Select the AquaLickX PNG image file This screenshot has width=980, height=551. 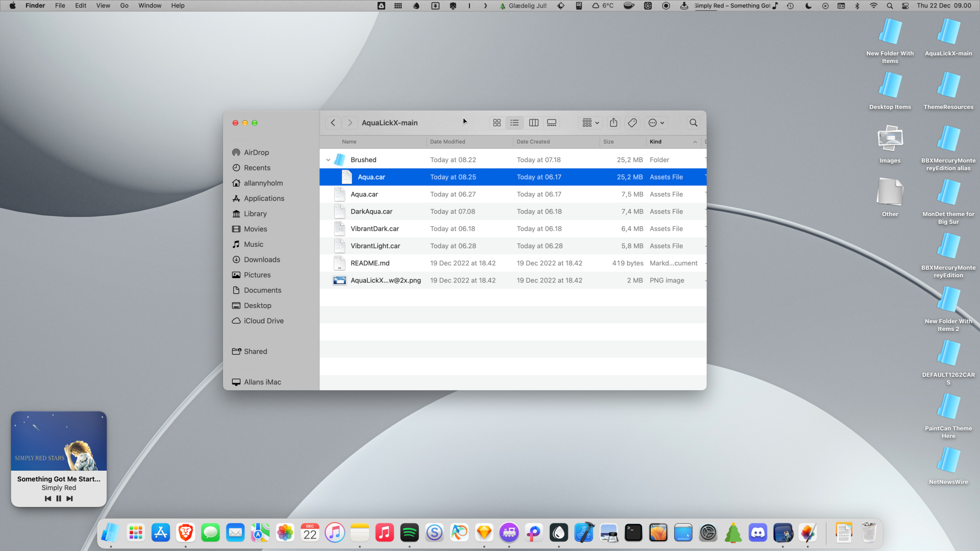click(513, 281)
